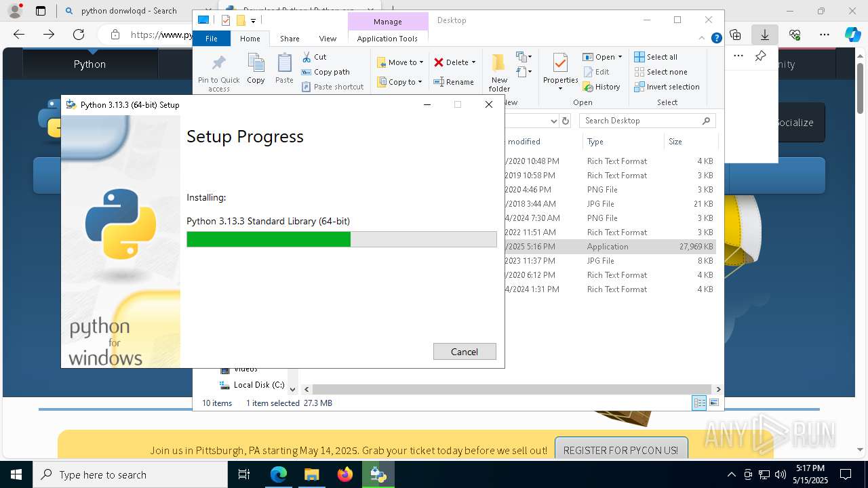Open Task View on taskbar

[245, 474]
